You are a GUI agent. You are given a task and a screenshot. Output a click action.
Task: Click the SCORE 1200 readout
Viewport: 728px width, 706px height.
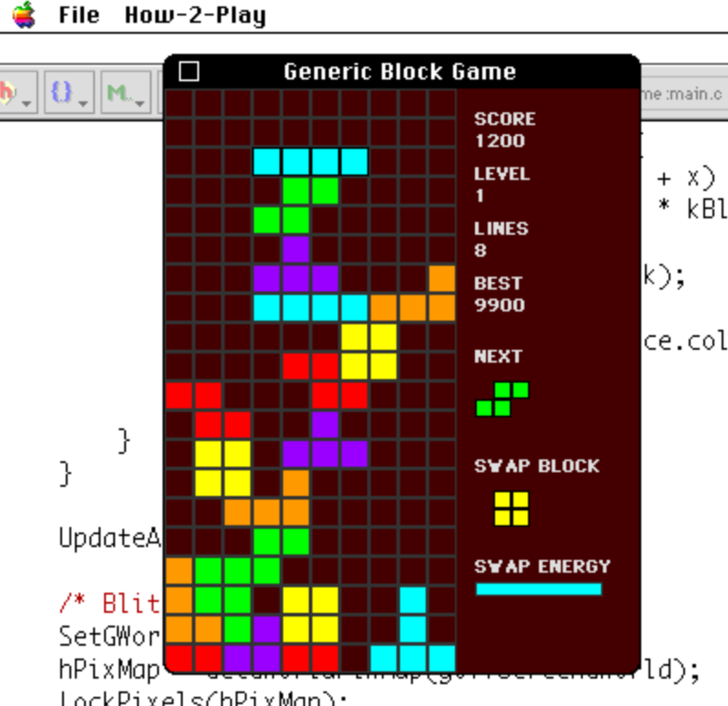point(503,130)
